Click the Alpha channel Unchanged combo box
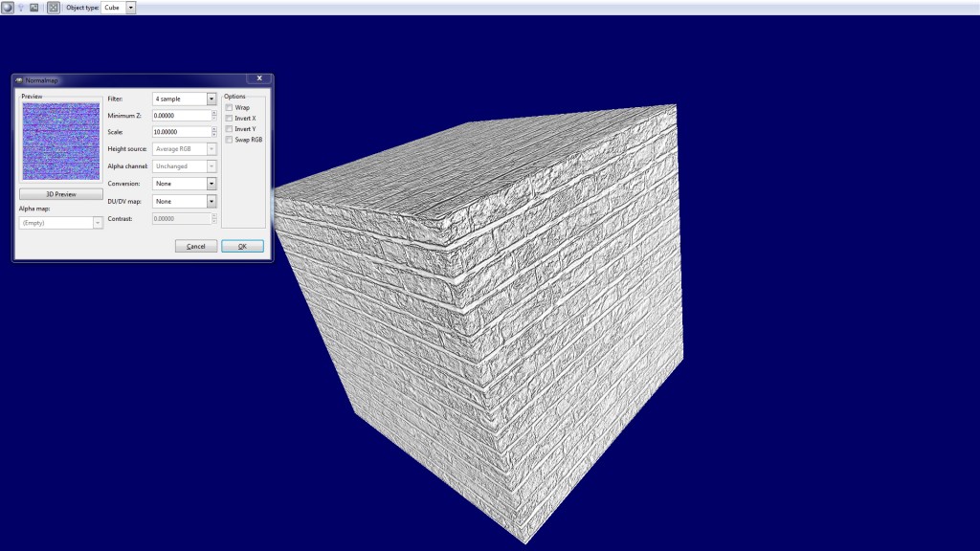 pyautogui.click(x=185, y=166)
